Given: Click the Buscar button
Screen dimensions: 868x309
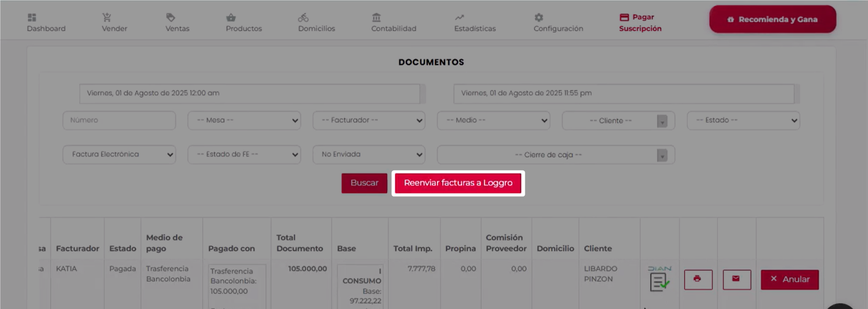Looking at the screenshot, I should pyautogui.click(x=364, y=183).
